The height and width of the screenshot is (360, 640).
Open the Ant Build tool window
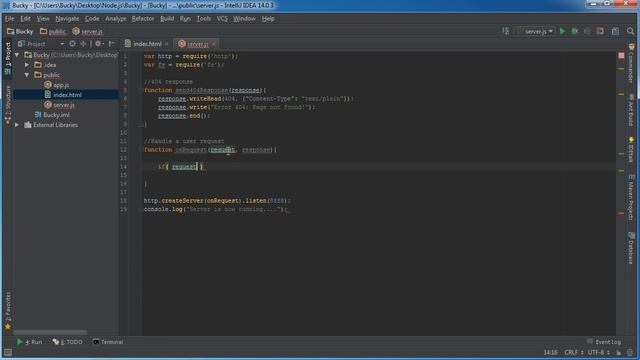(x=631, y=110)
